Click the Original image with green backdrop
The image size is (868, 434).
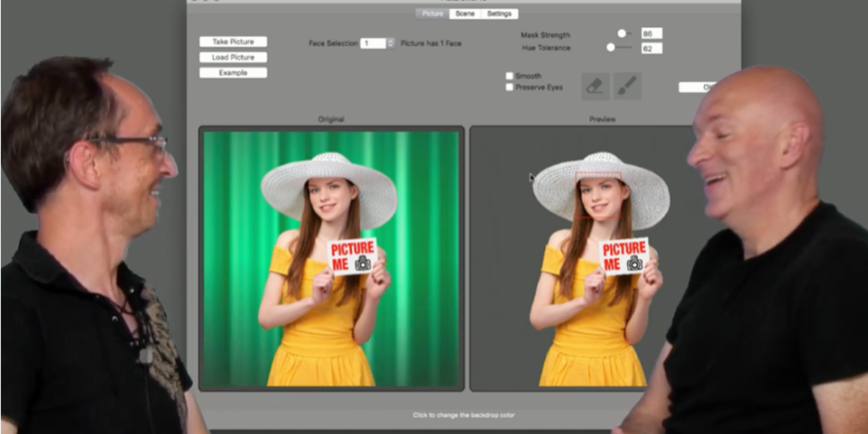click(x=330, y=258)
